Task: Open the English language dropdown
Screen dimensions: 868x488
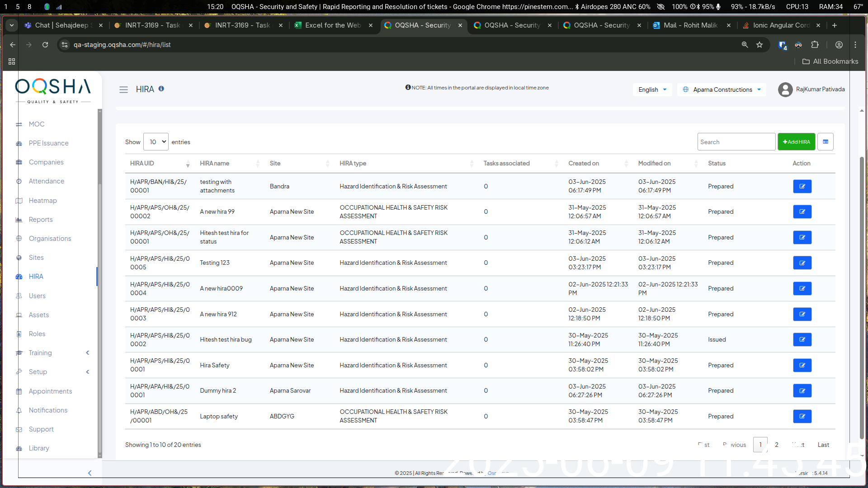Action: [652, 89]
